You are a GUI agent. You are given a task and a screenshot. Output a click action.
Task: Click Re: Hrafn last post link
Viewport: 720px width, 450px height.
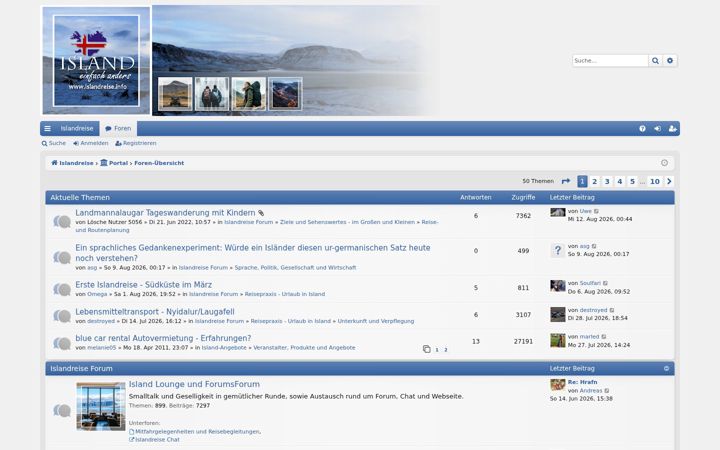pyautogui.click(x=582, y=382)
